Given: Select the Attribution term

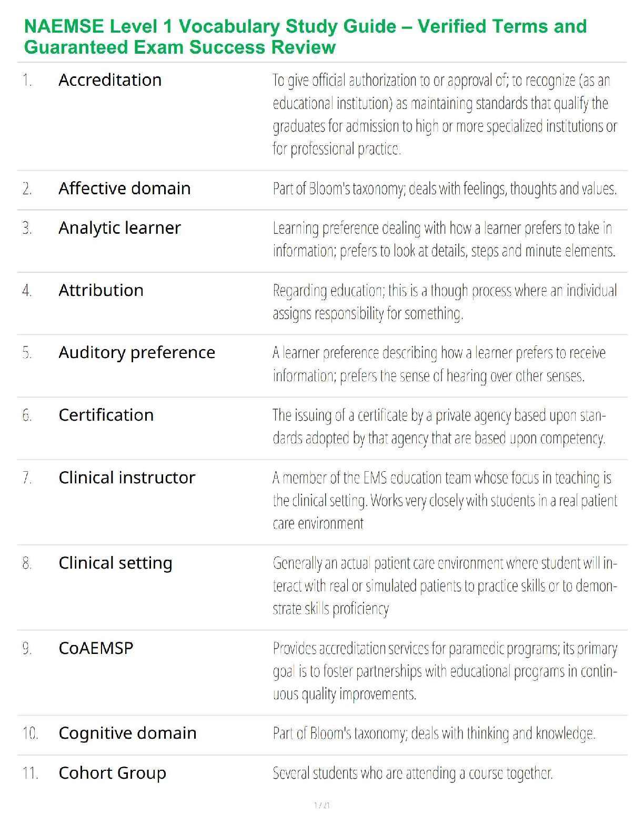Looking at the screenshot, I should [101, 290].
